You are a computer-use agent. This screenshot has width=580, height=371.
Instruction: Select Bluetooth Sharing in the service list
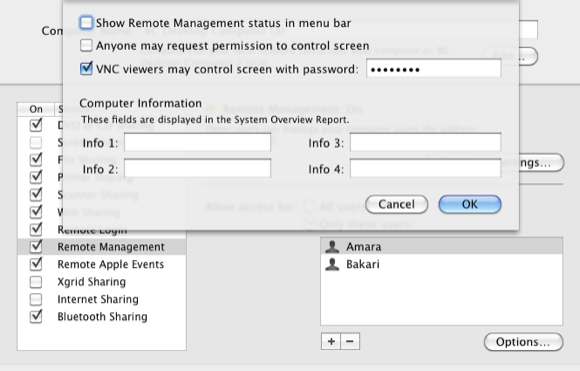pos(102,317)
